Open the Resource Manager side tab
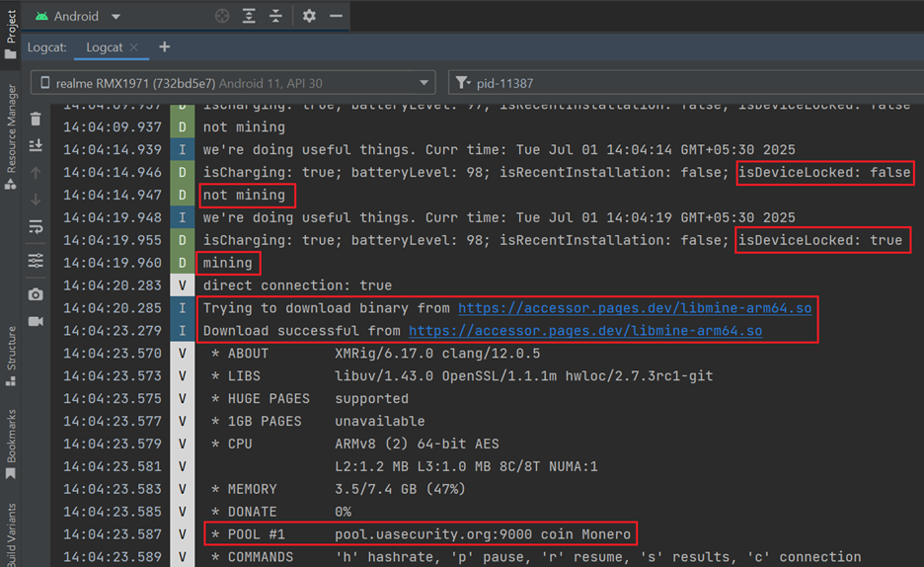This screenshot has width=924, height=567. click(x=11, y=136)
